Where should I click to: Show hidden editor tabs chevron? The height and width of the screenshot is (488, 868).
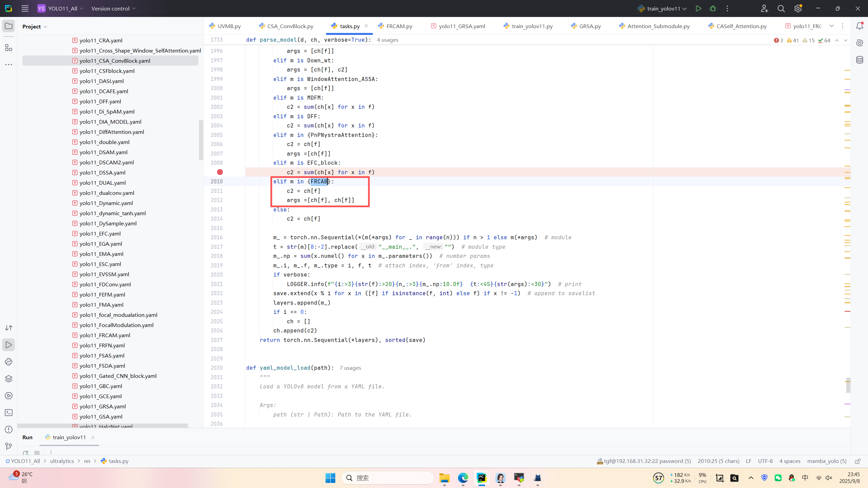832,26
